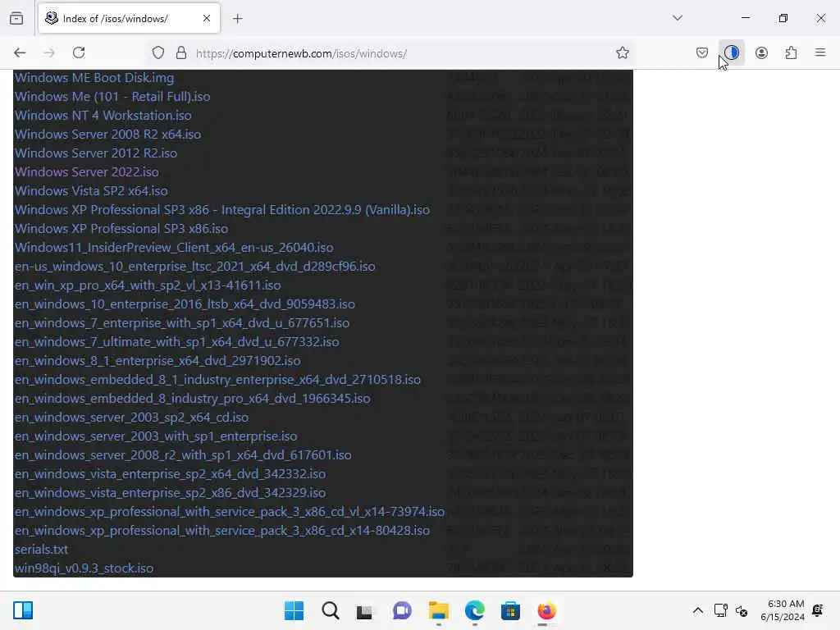840x630 pixels.
Task: Select the Index of /isos/windows/ tab
Action: (x=129, y=19)
